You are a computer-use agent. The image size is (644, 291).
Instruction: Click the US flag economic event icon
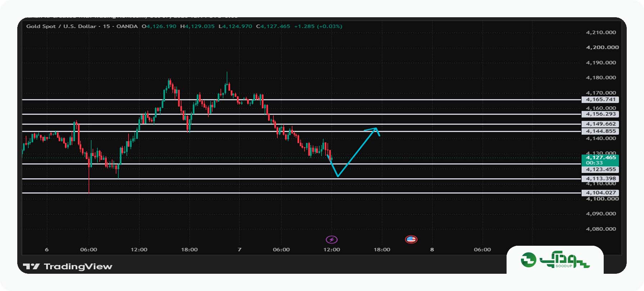tap(411, 239)
